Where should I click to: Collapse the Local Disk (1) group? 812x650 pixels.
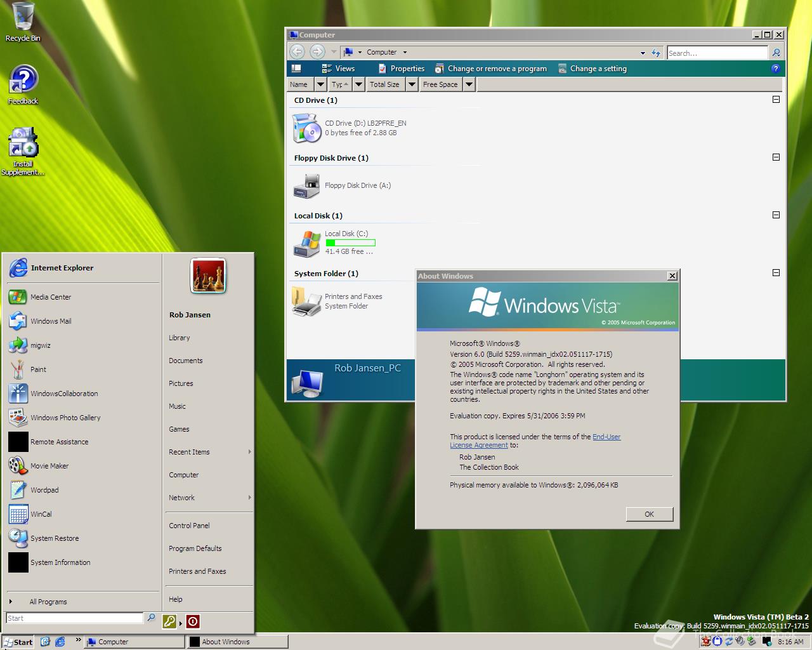point(776,215)
